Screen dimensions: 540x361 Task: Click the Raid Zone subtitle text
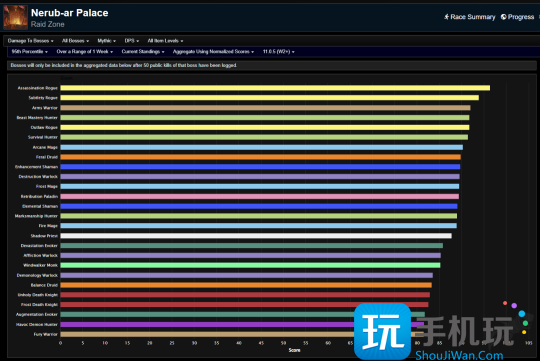tap(48, 24)
